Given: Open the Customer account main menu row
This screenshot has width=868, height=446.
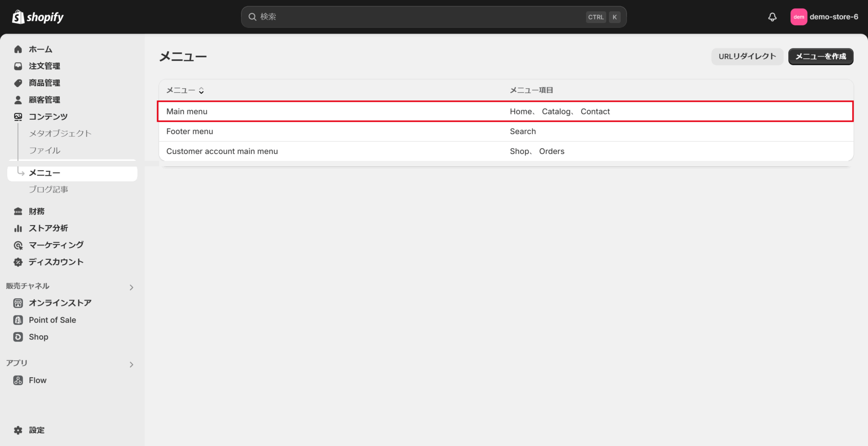Looking at the screenshot, I should click(x=506, y=151).
